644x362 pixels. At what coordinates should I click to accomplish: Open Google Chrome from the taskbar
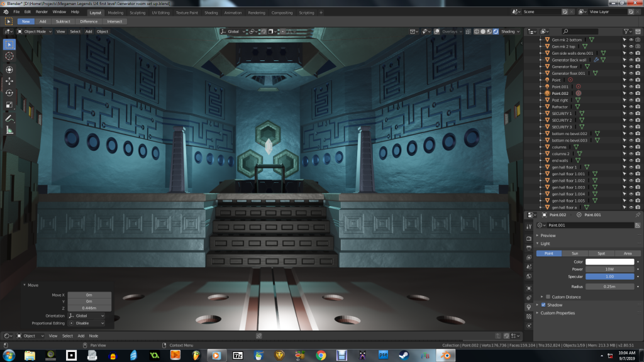(321, 356)
